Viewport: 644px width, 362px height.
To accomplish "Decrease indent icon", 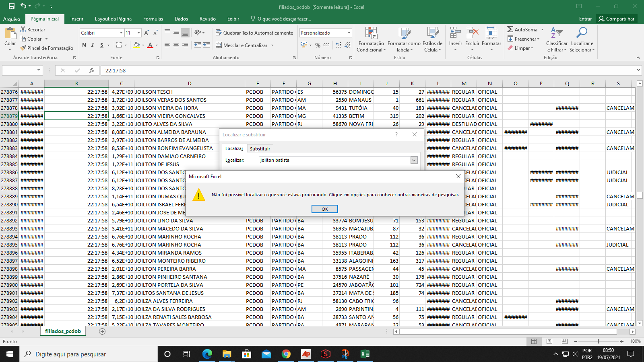I will pyautogui.click(x=198, y=45).
